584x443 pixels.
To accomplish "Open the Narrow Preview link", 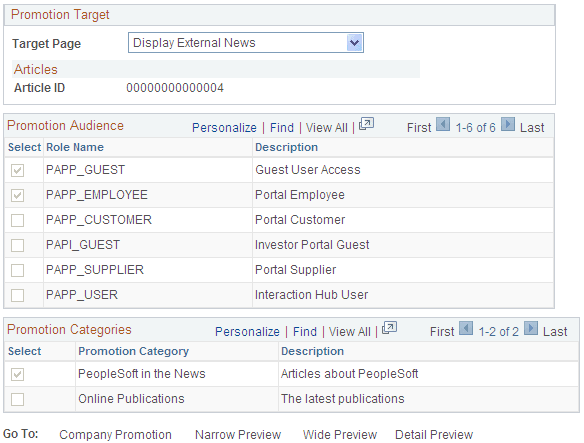I will pos(238,434).
